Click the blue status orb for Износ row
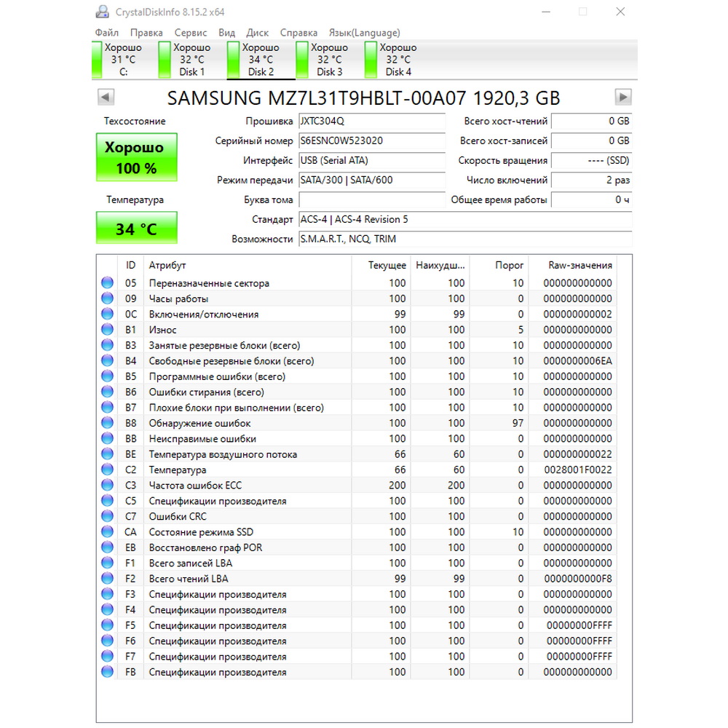 [x=107, y=330]
